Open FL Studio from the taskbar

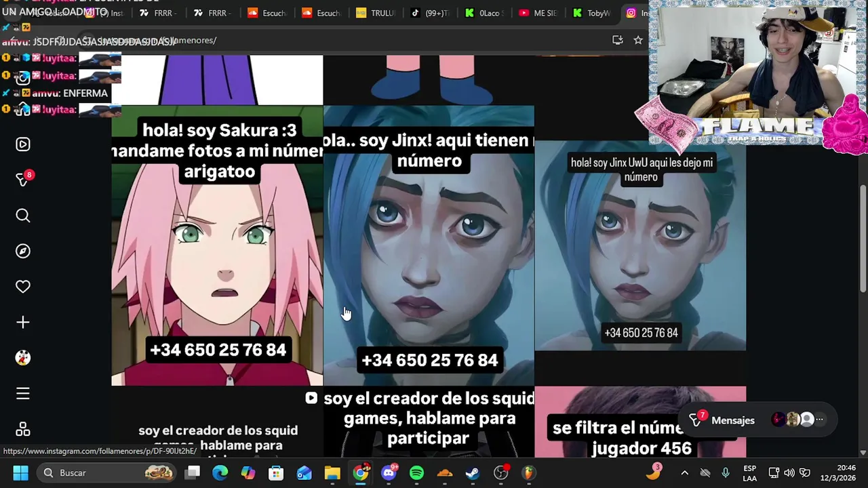point(528,472)
